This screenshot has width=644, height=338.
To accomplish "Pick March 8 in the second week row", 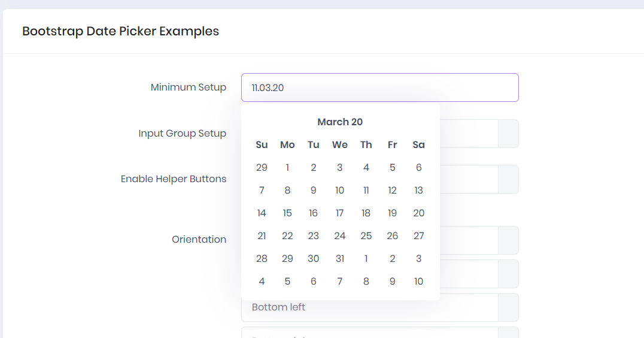I will [287, 191].
